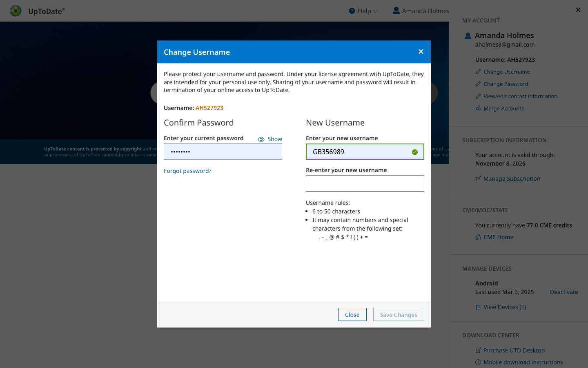Open View/edit contact information link
The height and width of the screenshot is (368, 588).
521,96
